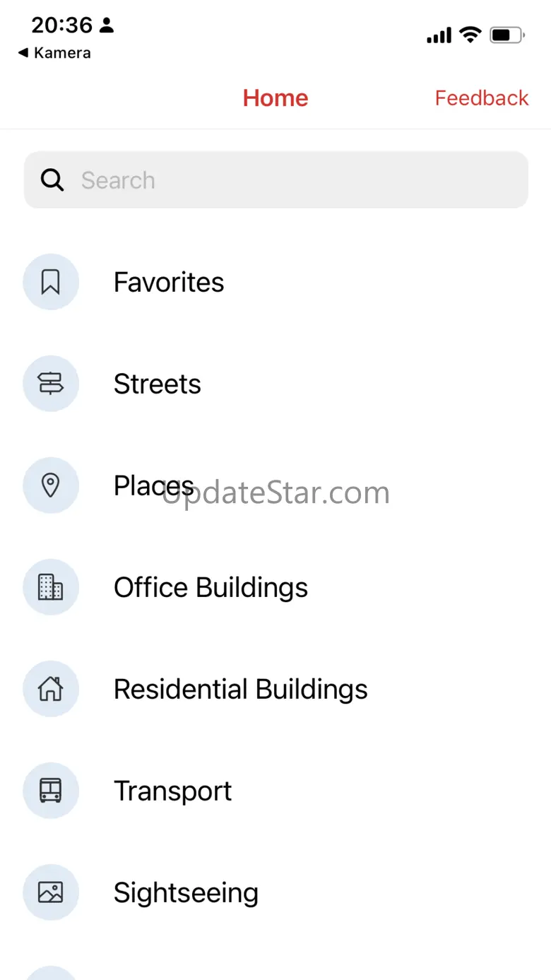
Task: Open the Streets category
Action: [x=158, y=384]
